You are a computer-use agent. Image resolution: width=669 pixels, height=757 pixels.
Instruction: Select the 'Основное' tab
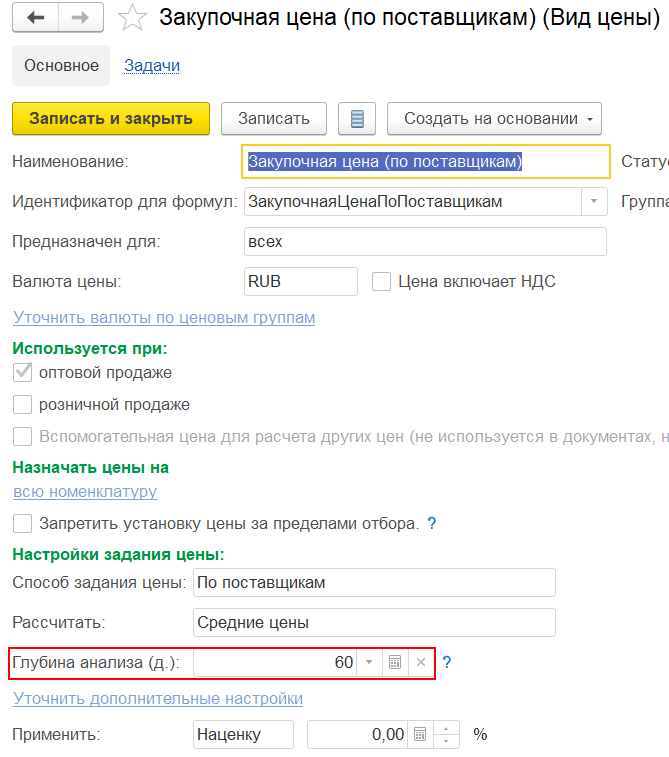(x=62, y=66)
